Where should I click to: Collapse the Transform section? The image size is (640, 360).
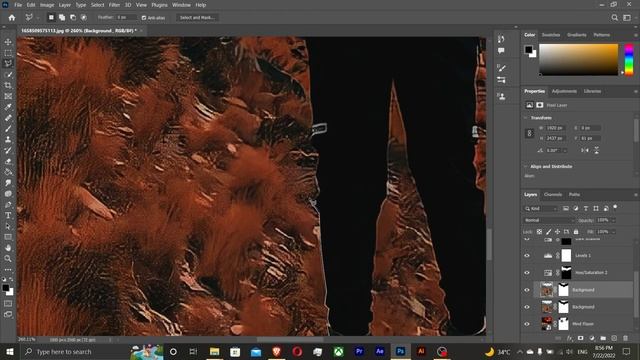coord(526,118)
